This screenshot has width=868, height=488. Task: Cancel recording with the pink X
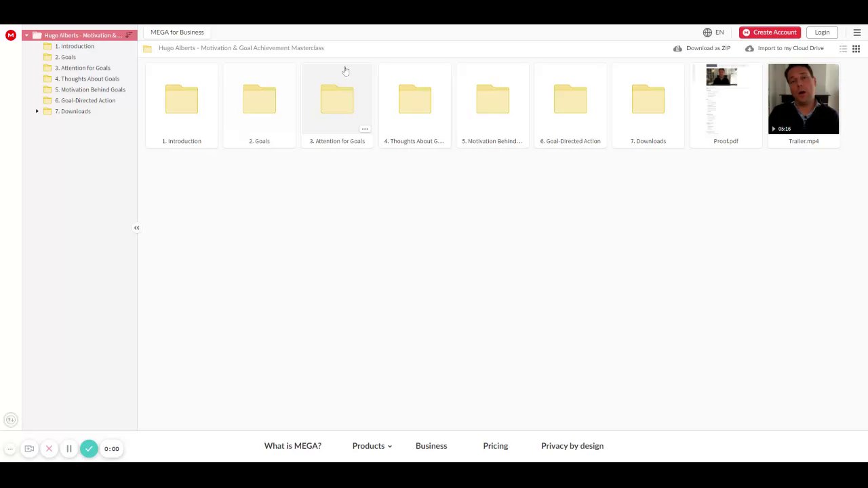pyautogui.click(x=49, y=449)
